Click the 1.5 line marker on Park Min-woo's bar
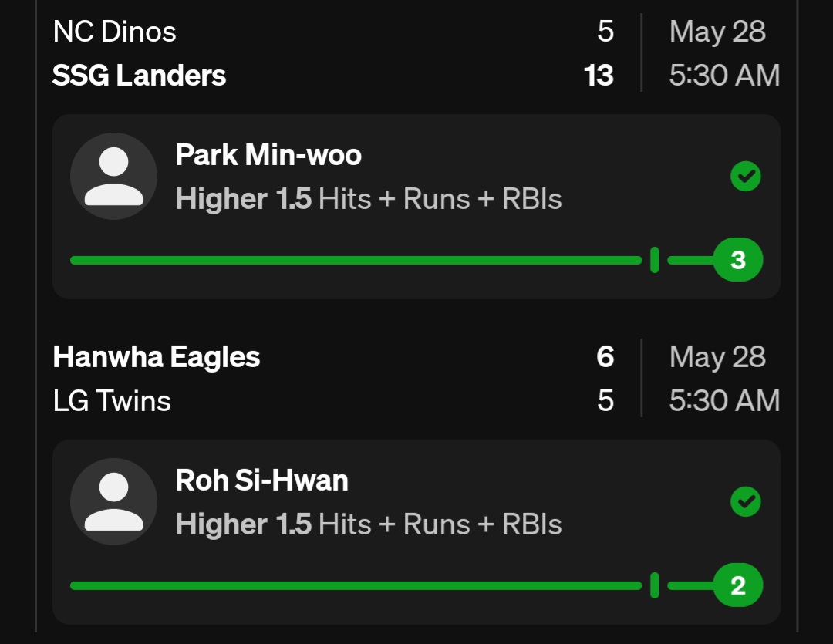 [654, 261]
